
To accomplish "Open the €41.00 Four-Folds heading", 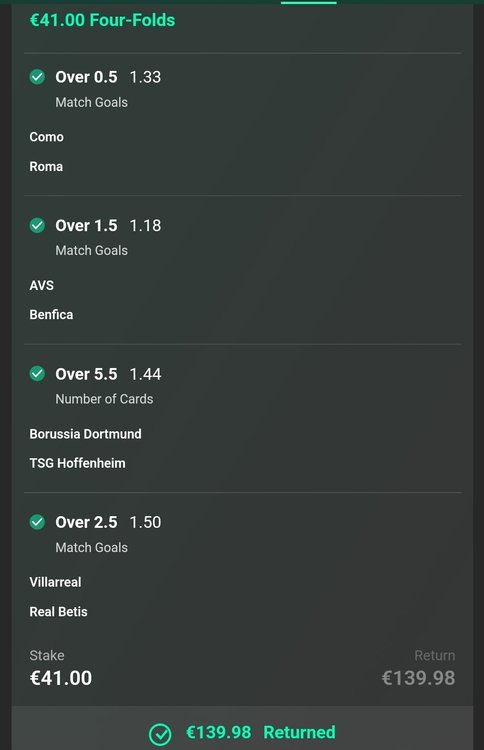I will [x=102, y=20].
